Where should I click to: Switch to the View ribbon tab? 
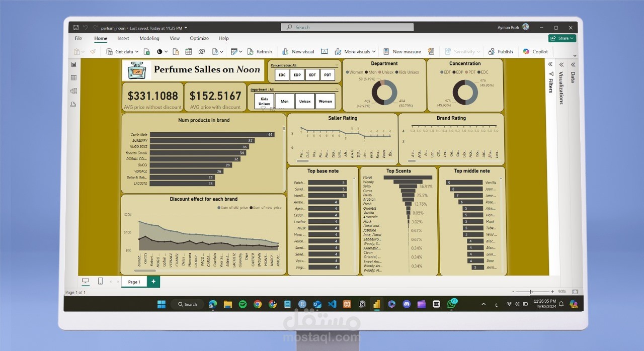[175, 38]
